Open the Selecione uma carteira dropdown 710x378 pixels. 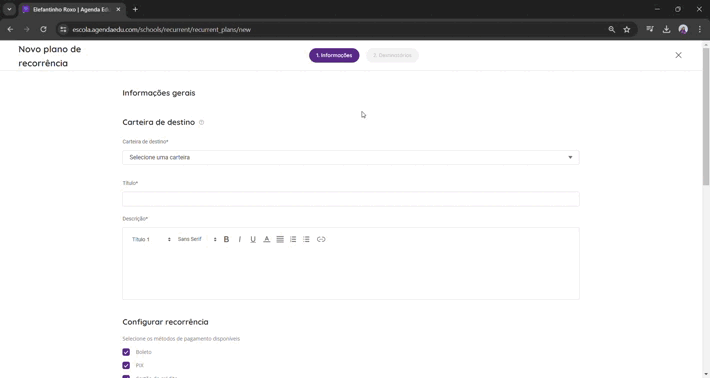pos(350,158)
